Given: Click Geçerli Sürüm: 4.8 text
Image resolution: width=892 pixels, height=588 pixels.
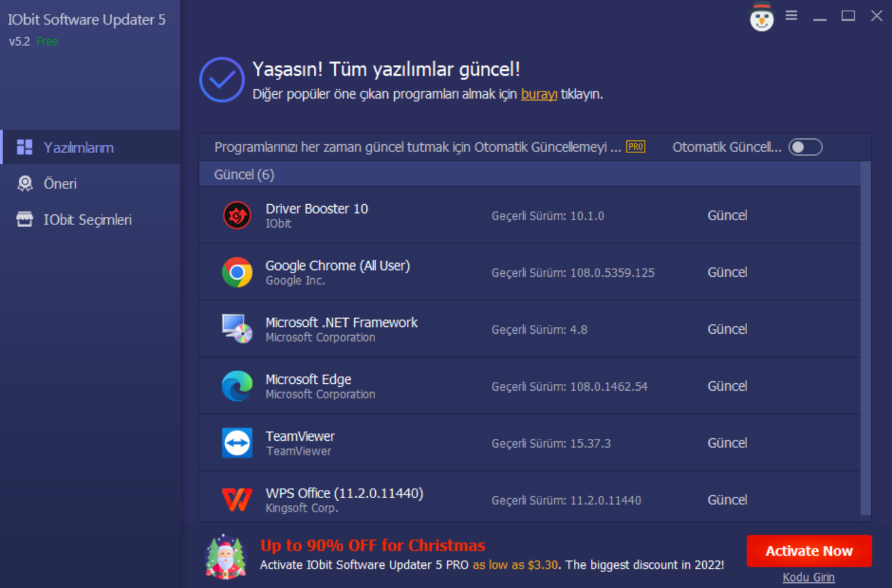Looking at the screenshot, I should tap(540, 329).
